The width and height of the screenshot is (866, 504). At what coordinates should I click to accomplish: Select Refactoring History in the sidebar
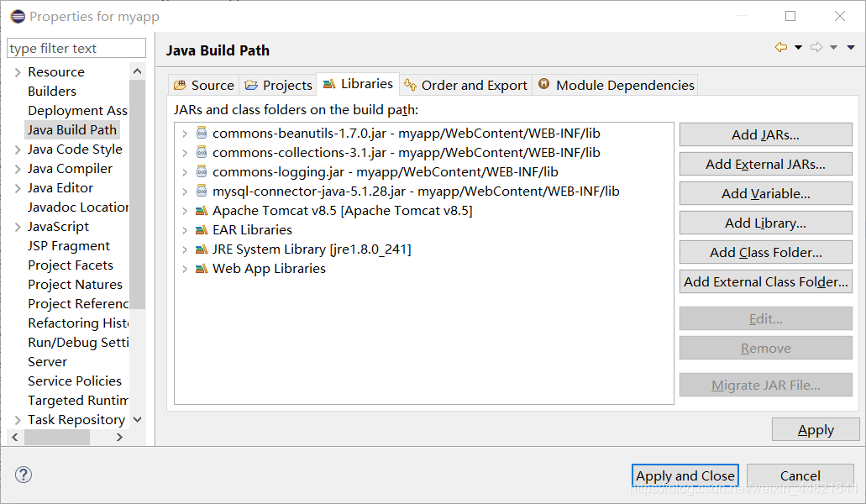77,323
